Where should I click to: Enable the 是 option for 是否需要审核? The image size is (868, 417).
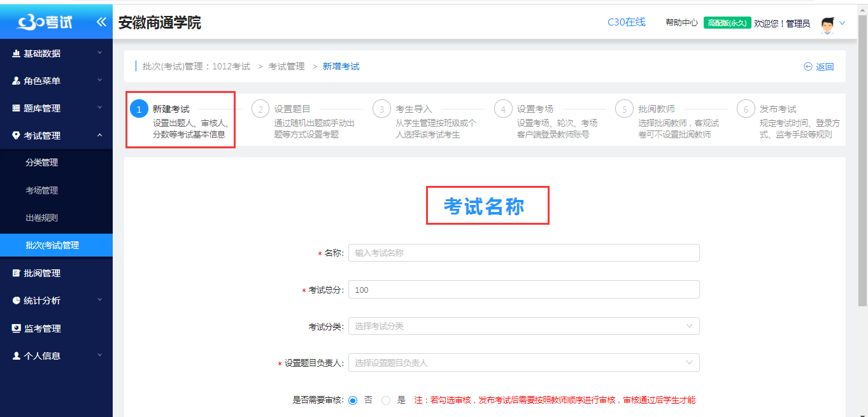point(386,400)
